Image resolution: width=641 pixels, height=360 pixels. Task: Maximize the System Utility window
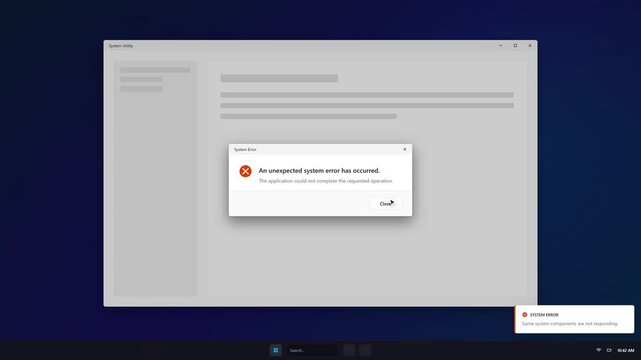515,46
